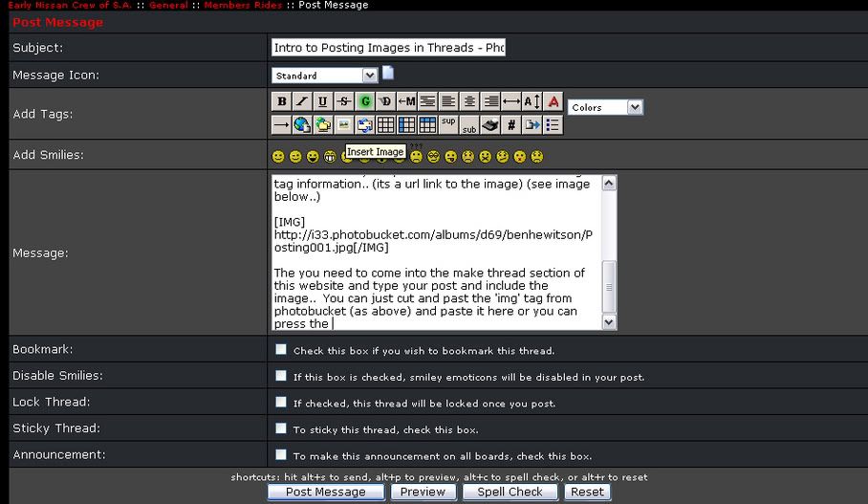This screenshot has height=504, width=868.
Task: Expand the Message Icon 'Standard' dropdown
Action: 324,75
